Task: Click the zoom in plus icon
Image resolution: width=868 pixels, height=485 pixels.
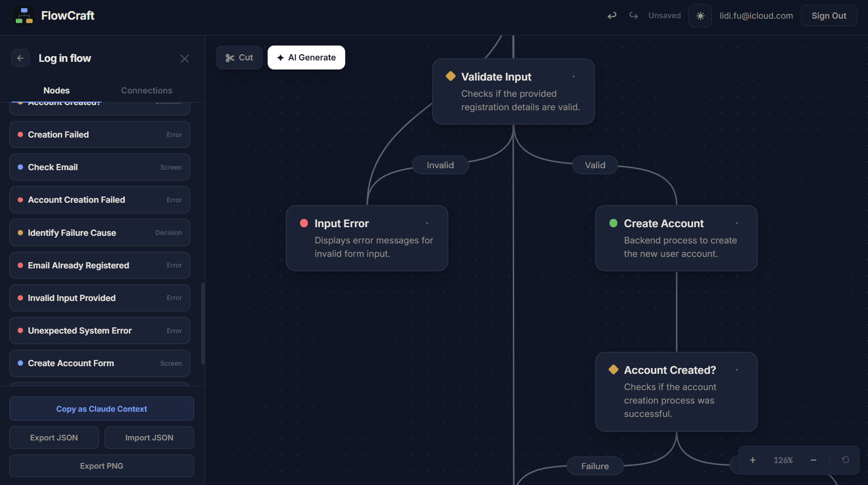Action: pyautogui.click(x=753, y=460)
